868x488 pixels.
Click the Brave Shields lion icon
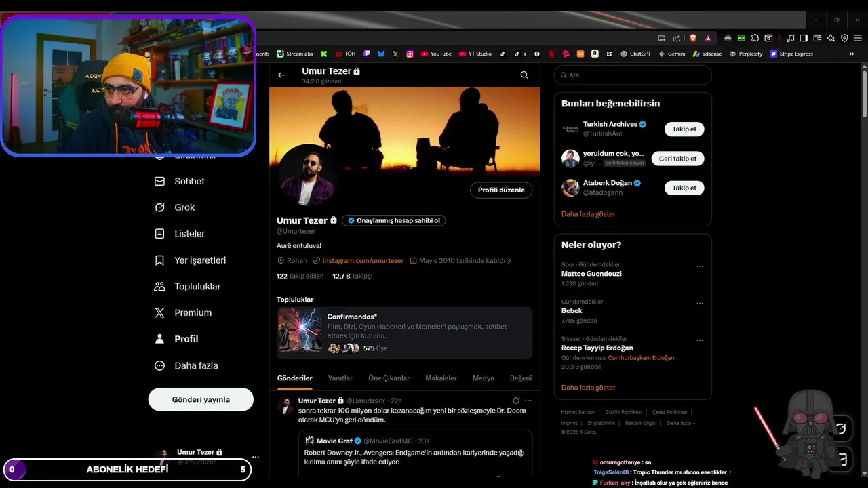[693, 38]
